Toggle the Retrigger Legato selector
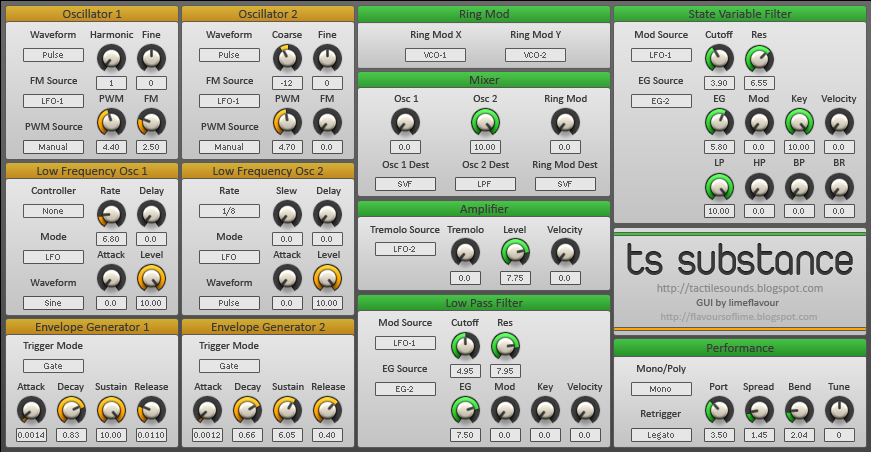Viewport: 871px width, 452px height. [x=661, y=435]
